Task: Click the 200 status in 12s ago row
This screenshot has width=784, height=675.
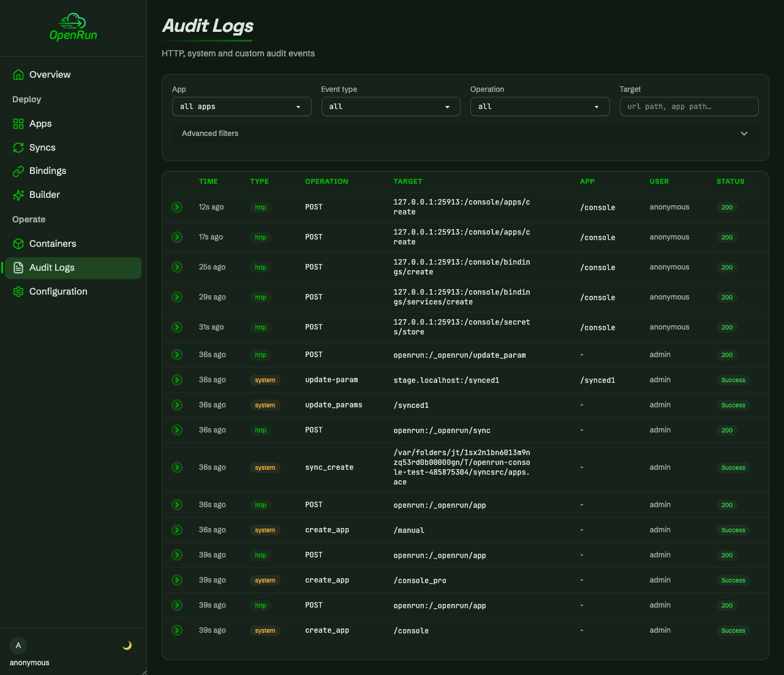Action: pyautogui.click(x=727, y=207)
